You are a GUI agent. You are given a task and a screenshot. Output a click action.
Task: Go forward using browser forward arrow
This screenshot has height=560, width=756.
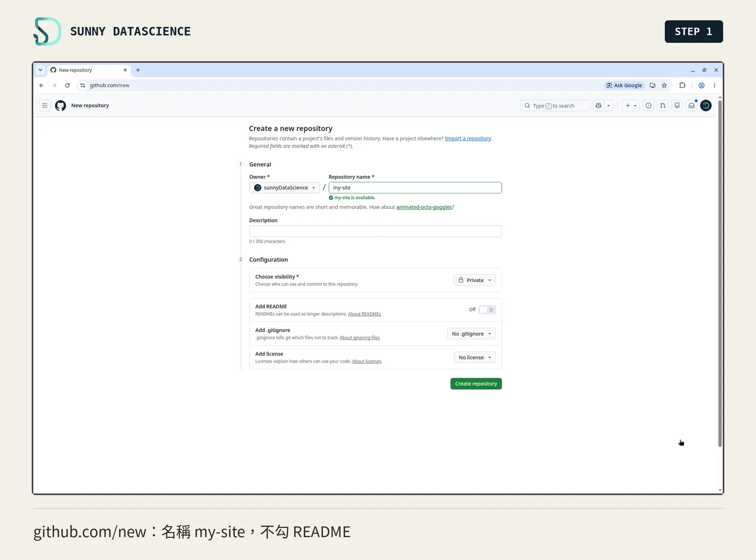54,86
